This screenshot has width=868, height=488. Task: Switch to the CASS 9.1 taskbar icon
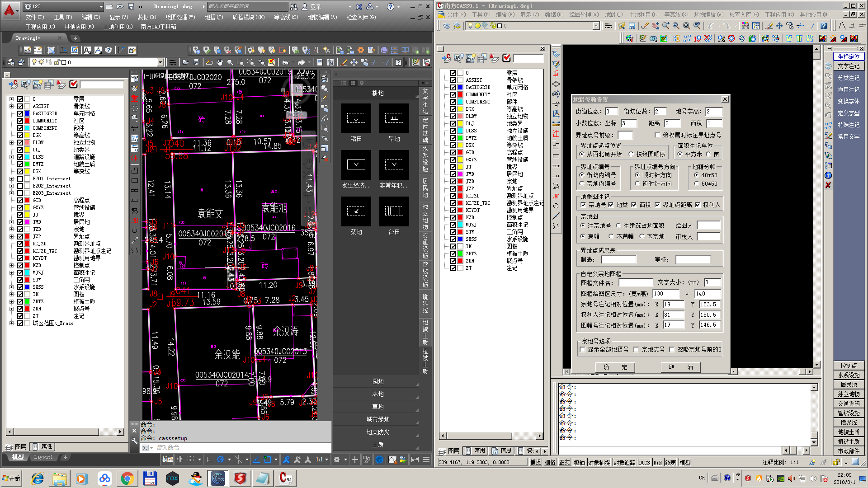pos(286,479)
